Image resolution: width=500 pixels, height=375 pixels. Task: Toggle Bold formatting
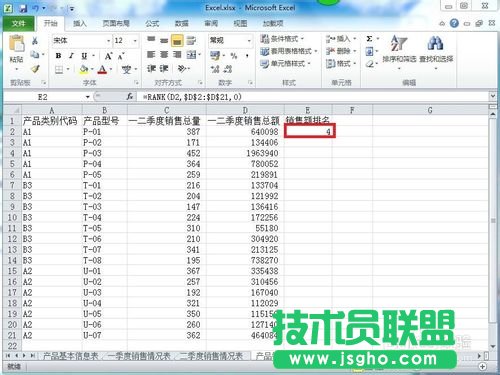click(x=58, y=56)
